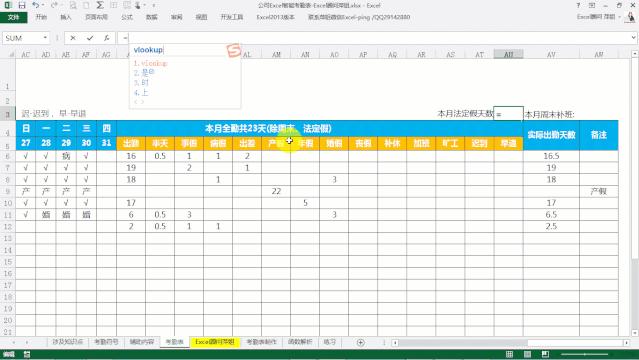Confirm the formula entry with checkmark
Viewport: 639px width, 360px height.
tap(90, 38)
